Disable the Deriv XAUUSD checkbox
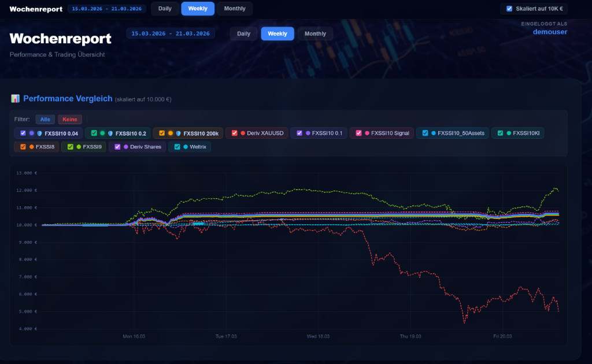592x364 pixels. point(235,132)
